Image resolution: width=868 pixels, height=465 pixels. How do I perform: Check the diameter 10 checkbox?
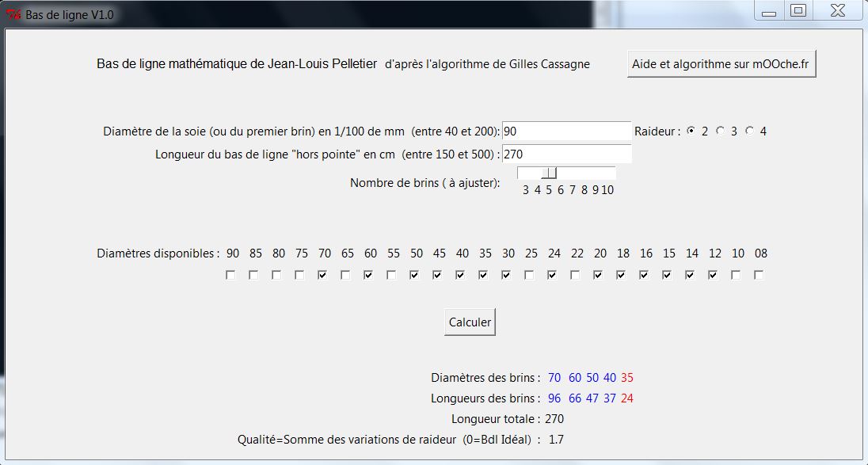[x=737, y=275]
